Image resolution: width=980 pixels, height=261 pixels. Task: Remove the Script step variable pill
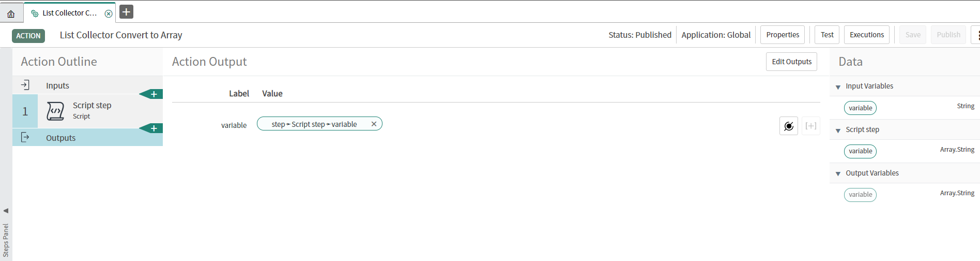374,124
